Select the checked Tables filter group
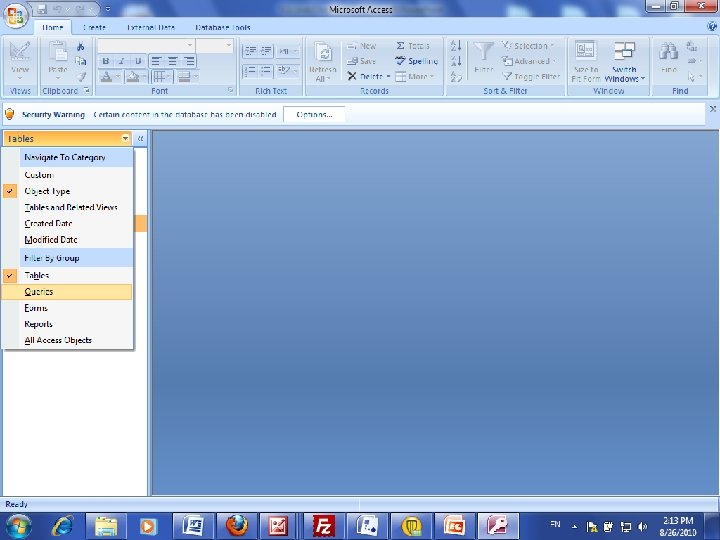 [x=68, y=276]
